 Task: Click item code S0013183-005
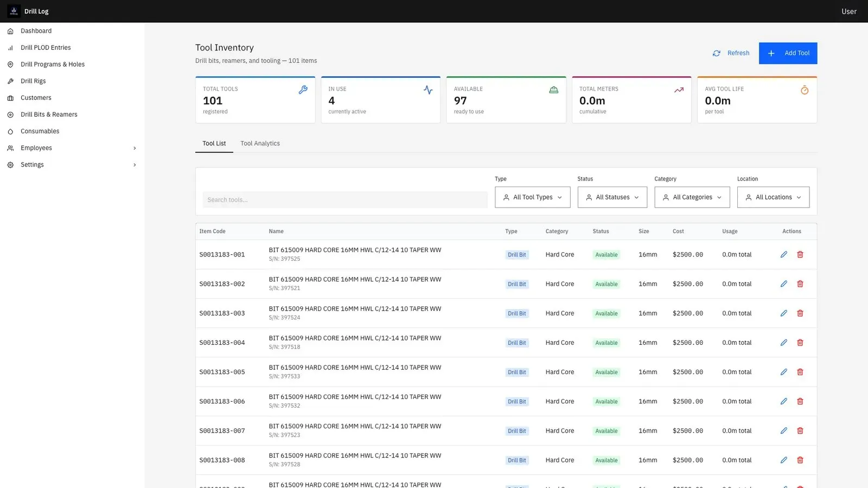222,373
